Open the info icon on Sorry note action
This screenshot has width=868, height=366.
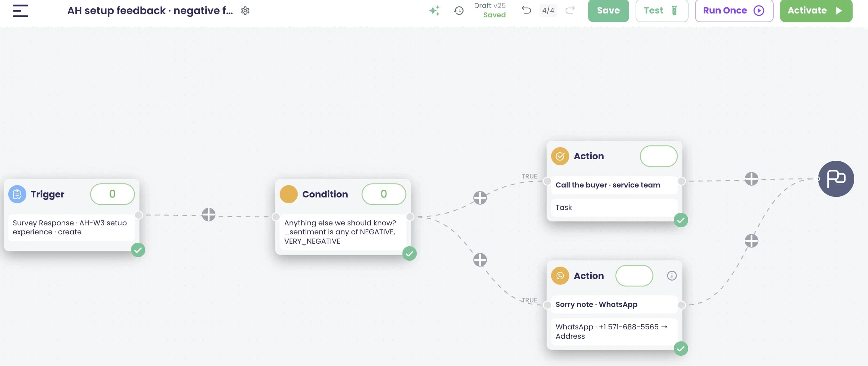(x=672, y=276)
